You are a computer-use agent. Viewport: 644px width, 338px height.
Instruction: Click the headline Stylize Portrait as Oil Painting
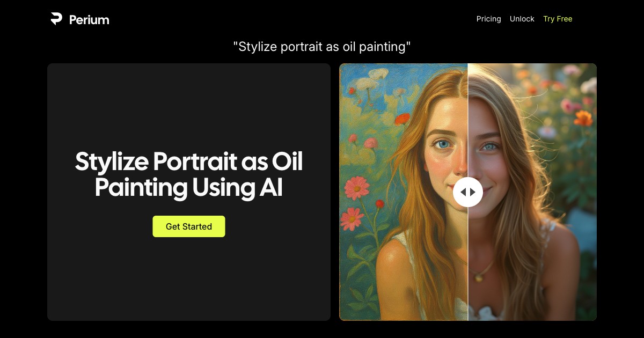(x=189, y=174)
